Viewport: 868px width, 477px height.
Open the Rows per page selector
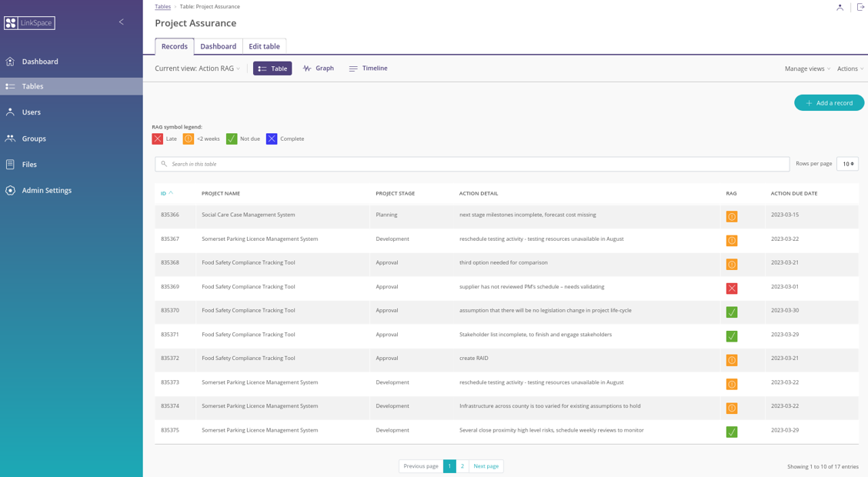pyautogui.click(x=846, y=164)
